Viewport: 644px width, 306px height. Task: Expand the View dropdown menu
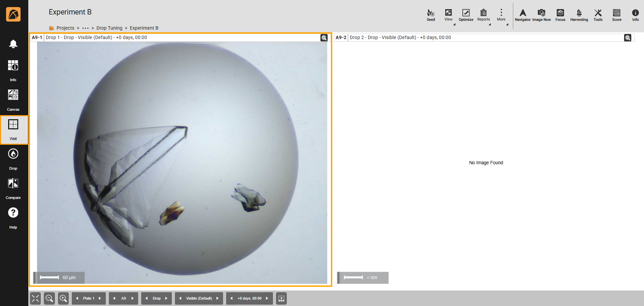click(449, 15)
